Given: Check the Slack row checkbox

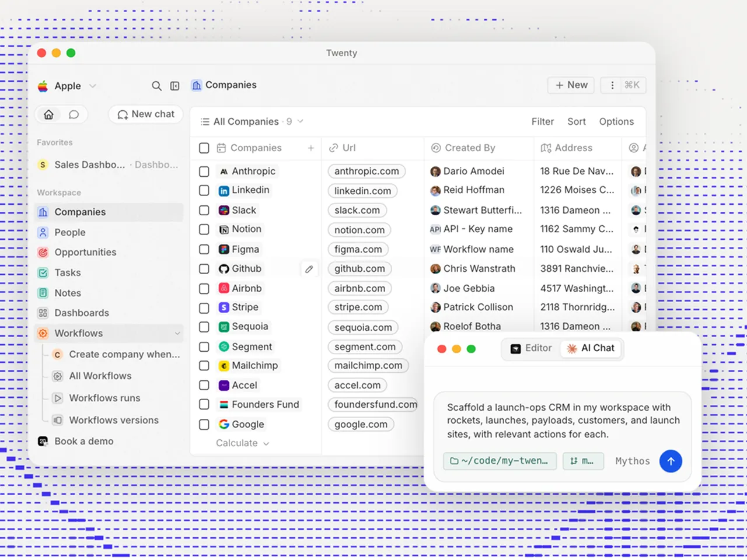Looking at the screenshot, I should (204, 210).
